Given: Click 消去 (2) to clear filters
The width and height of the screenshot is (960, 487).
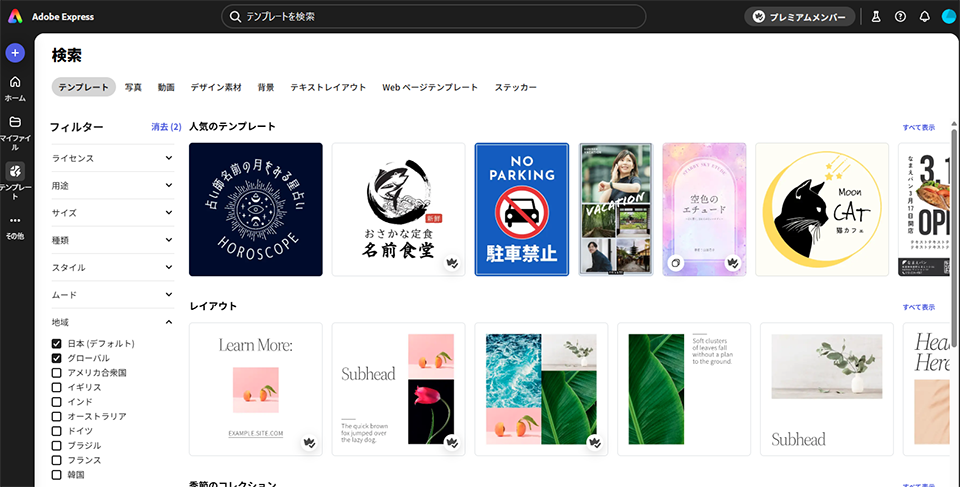Looking at the screenshot, I should (x=166, y=127).
